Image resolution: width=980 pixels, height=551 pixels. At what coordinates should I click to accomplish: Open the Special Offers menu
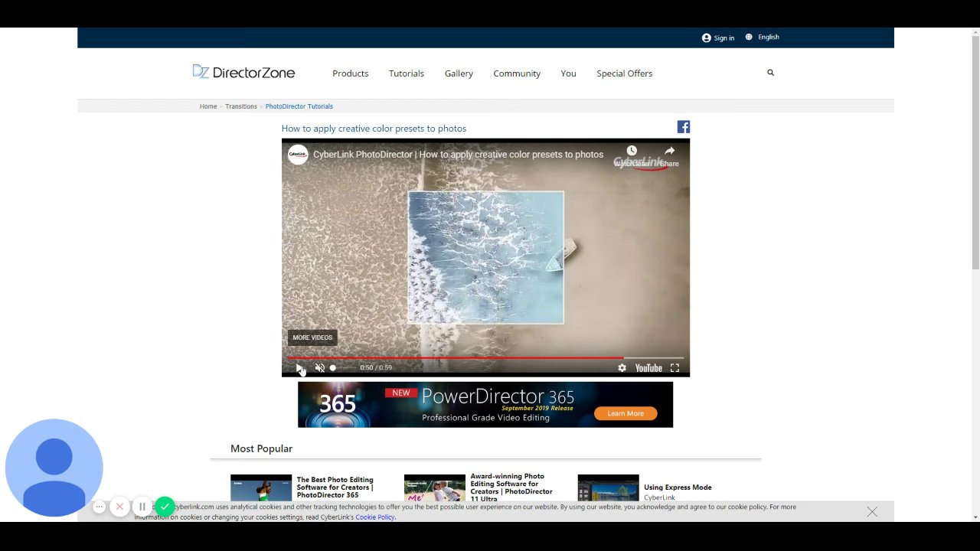click(x=625, y=73)
